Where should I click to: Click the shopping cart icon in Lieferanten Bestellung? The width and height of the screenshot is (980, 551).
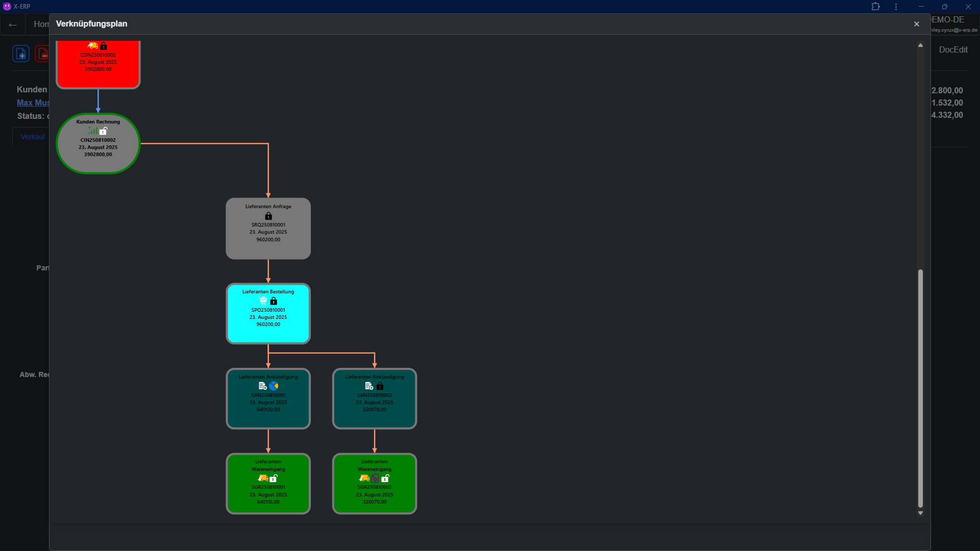pos(263,301)
